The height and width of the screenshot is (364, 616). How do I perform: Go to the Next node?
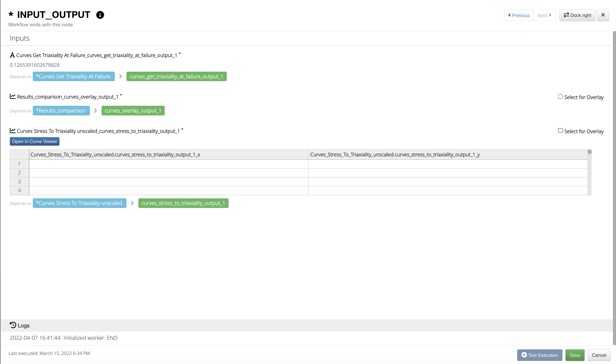tap(544, 16)
